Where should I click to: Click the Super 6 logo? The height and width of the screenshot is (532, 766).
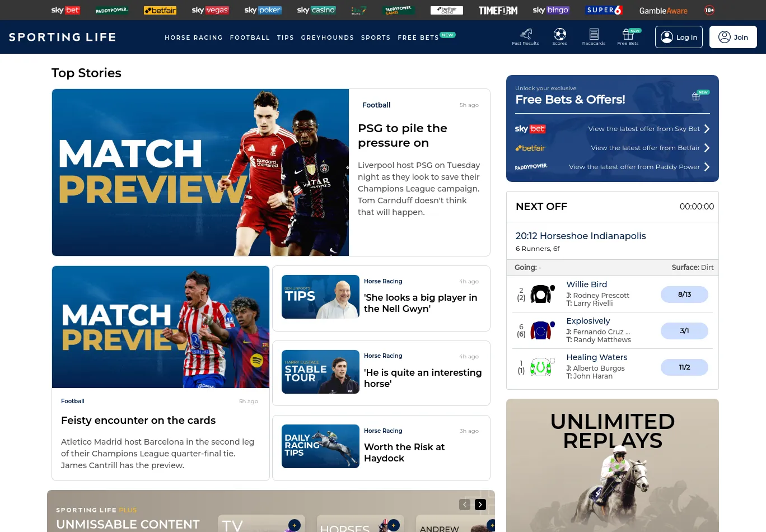pyautogui.click(x=604, y=10)
